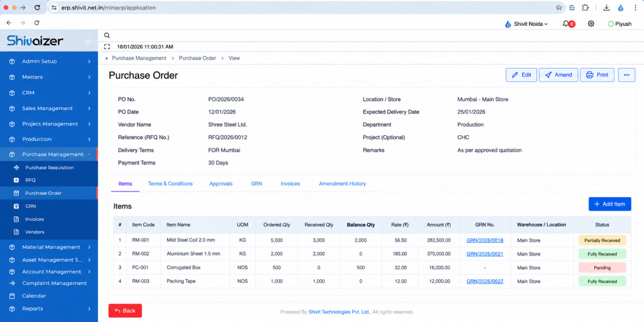The image size is (644, 322).
Task: Click the red Back button
Action: point(125,311)
